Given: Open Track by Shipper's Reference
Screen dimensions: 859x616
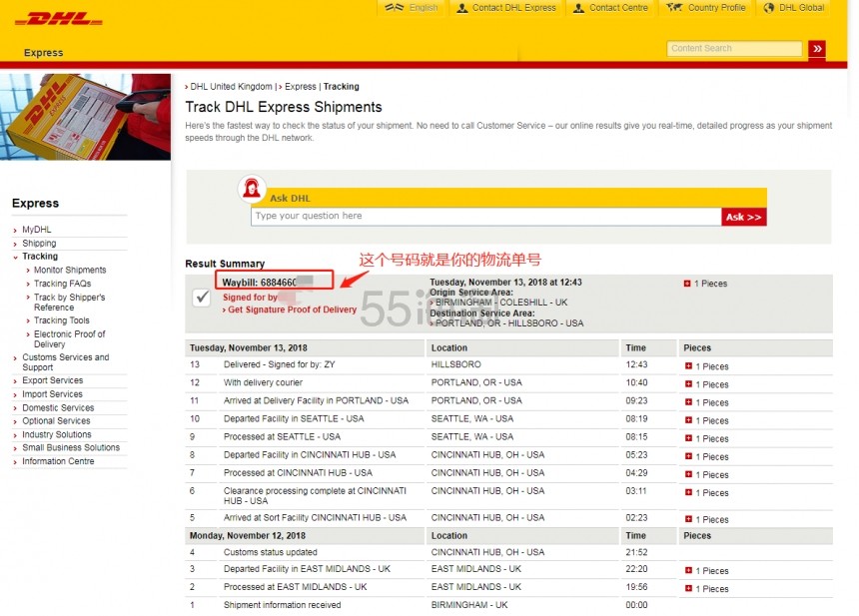Looking at the screenshot, I should [70, 303].
